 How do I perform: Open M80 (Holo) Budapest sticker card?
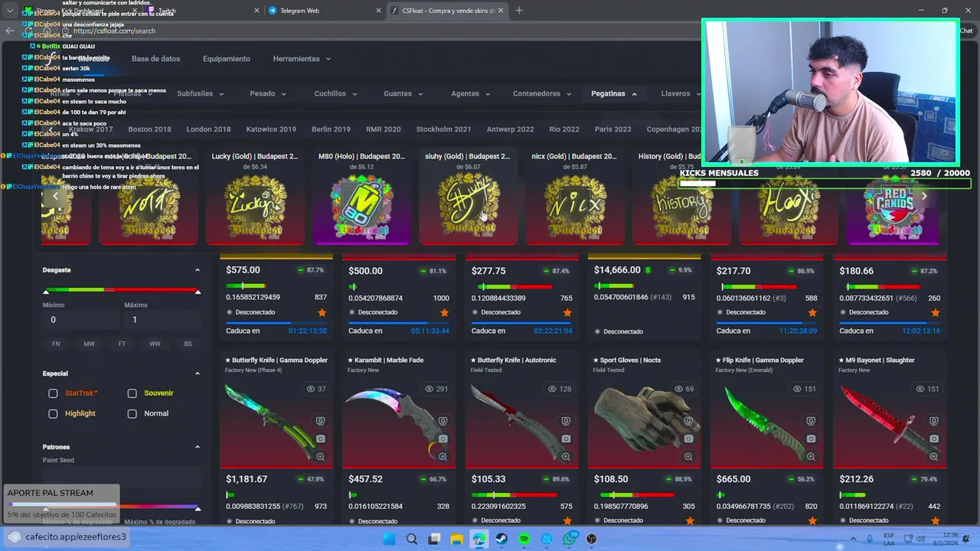pyautogui.click(x=361, y=197)
